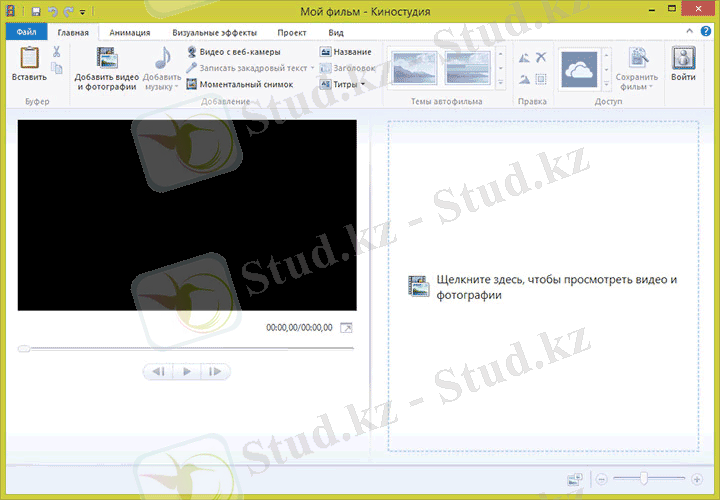720x500 pixels.
Task: Expand the Добавить музыку dropdown arrow
Action: [176, 87]
